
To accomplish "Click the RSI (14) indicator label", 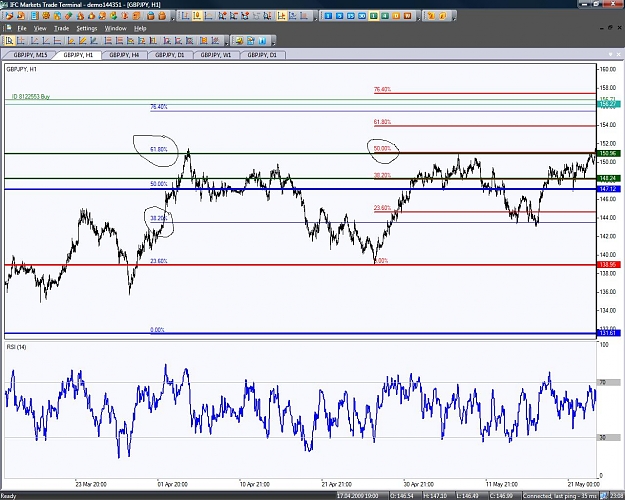I will [16, 347].
